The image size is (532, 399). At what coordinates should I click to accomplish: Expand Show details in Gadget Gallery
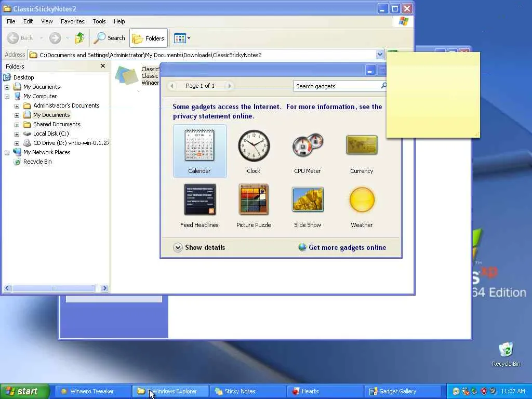click(199, 247)
